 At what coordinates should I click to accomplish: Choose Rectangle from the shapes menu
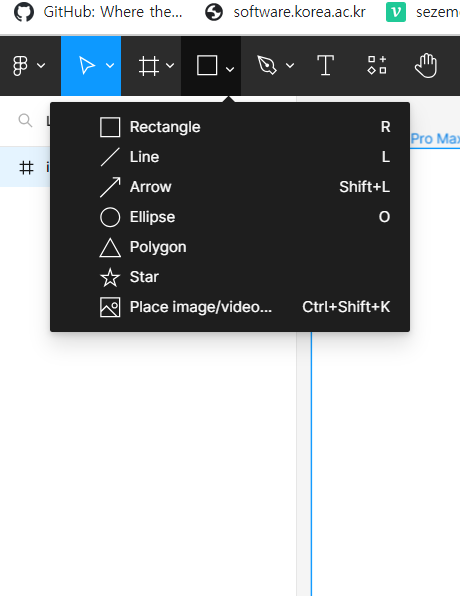230,127
